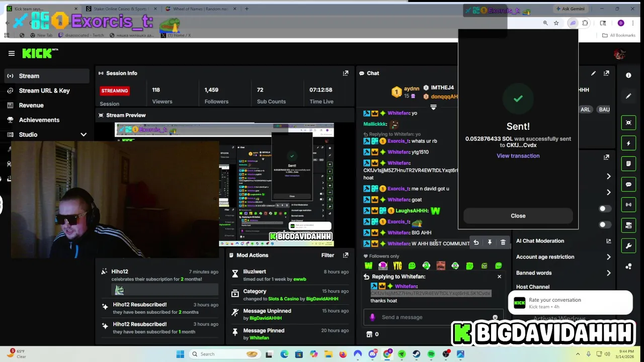Open Spotify from the taskbar
Image resolution: width=644 pixels, height=362 pixels.
pyautogui.click(x=431, y=354)
